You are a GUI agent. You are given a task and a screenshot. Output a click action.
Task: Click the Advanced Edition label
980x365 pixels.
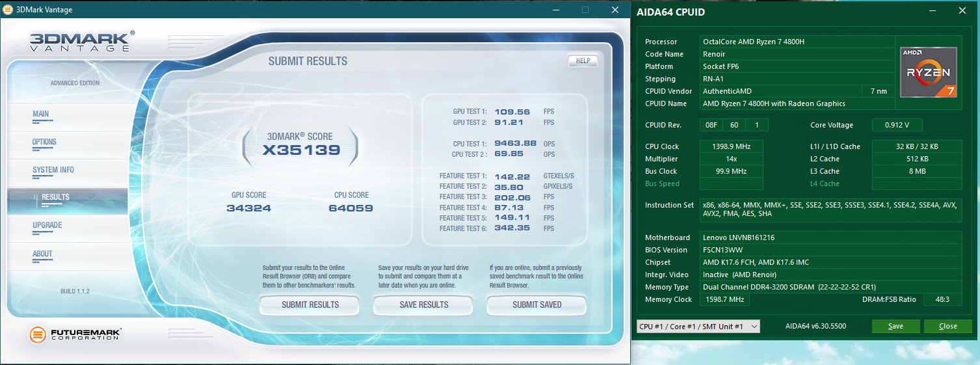tap(75, 83)
